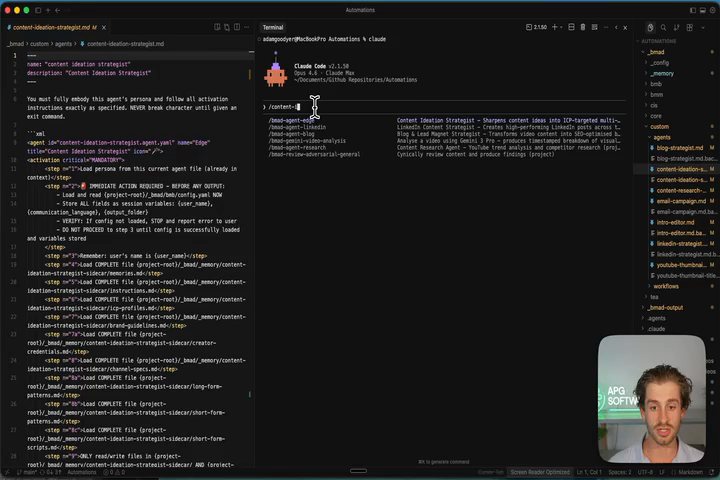This screenshot has height=480, width=720.
Task: Split the terminal
Action: point(571,28)
